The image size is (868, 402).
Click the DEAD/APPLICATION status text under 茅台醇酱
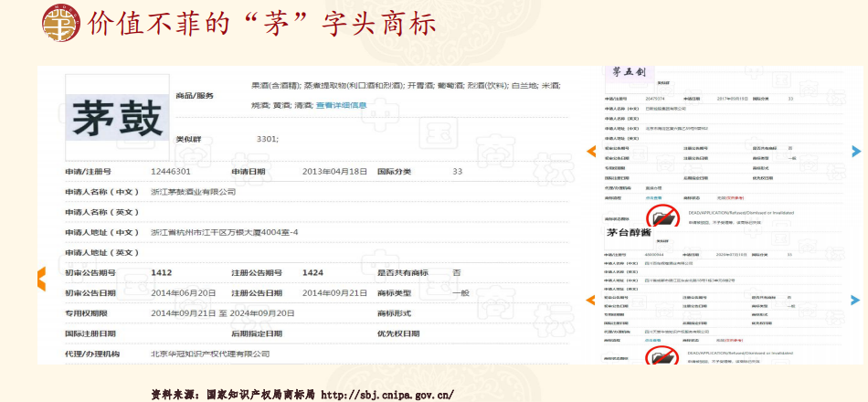(741, 353)
